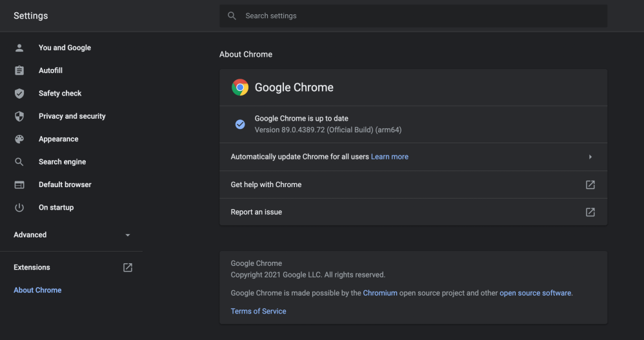This screenshot has height=340, width=644.
Task: Click external link icon beside Report an issue
Action: click(x=590, y=212)
